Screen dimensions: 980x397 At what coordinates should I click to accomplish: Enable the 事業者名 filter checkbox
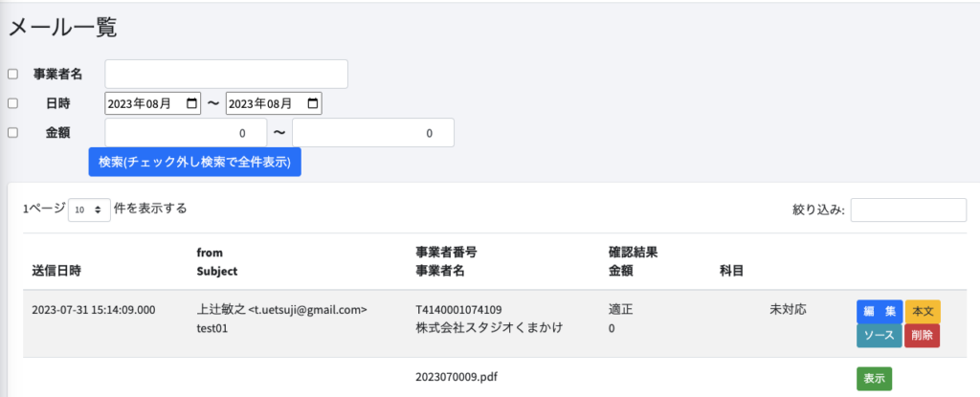point(12,74)
